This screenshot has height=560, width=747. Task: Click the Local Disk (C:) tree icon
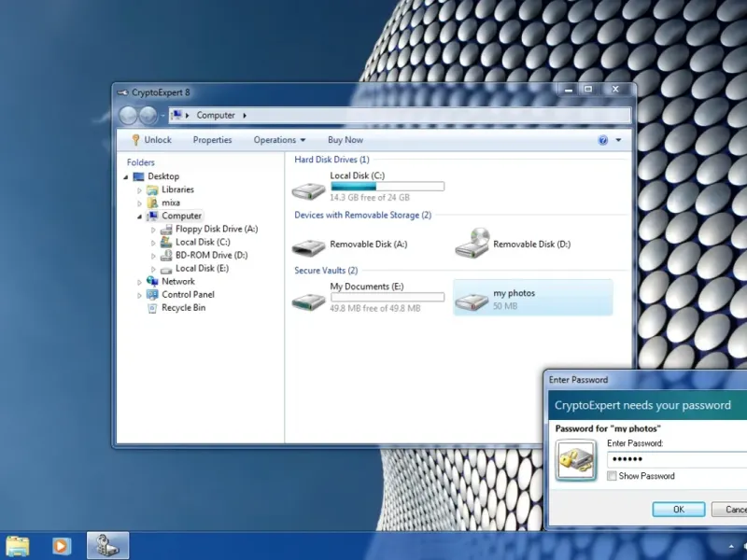166,242
